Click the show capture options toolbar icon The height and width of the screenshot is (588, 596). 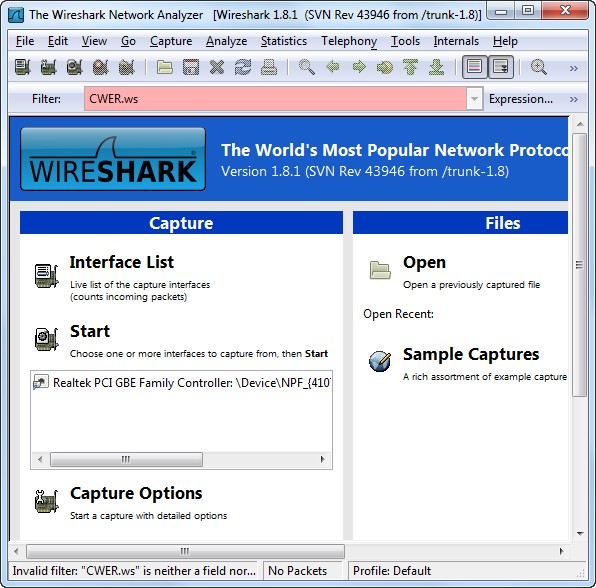tap(48, 67)
